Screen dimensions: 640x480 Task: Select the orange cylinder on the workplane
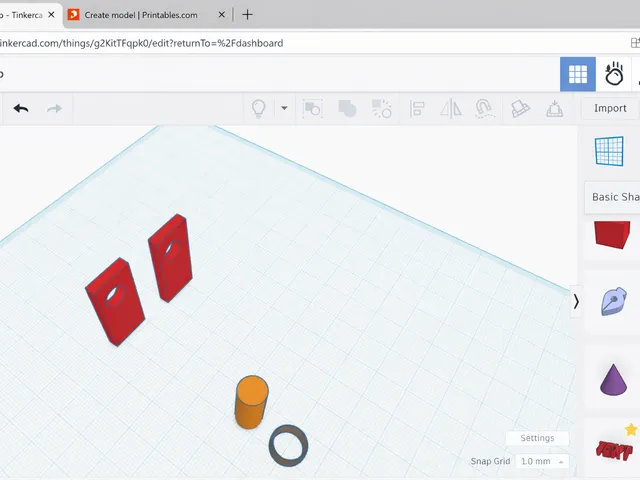[x=251, y=402]
